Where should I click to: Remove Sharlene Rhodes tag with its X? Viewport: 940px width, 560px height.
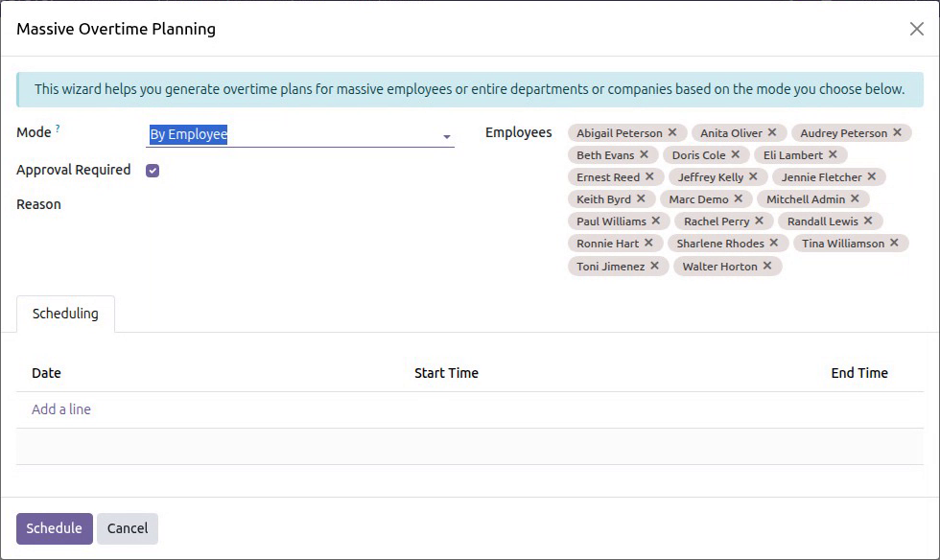(774, 243)
